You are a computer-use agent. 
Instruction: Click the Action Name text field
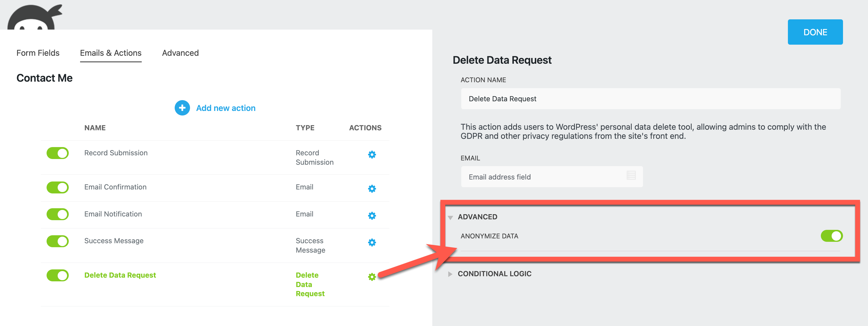point(650,99)
